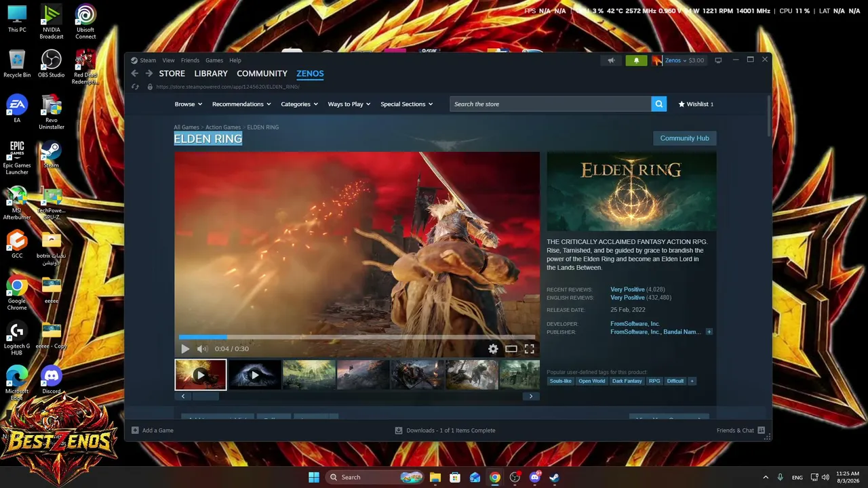The height and width of the screenshot is (488, 868).
Task: Open Steam notifications bell
Action: click(636, 60)
